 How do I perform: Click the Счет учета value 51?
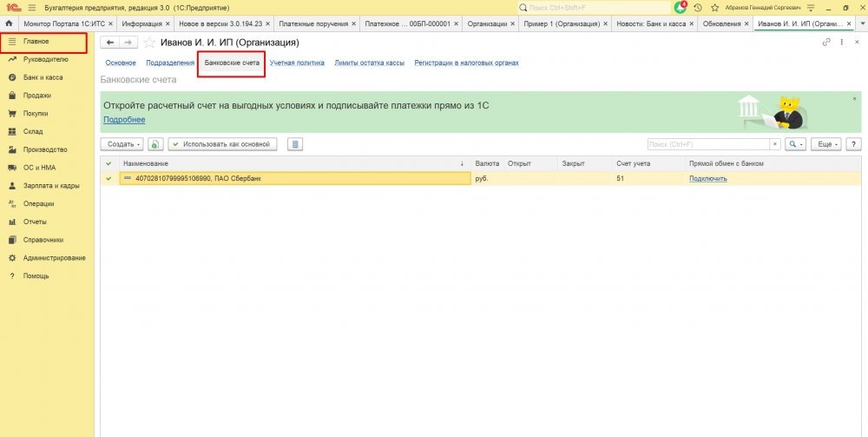click(620, 178)
